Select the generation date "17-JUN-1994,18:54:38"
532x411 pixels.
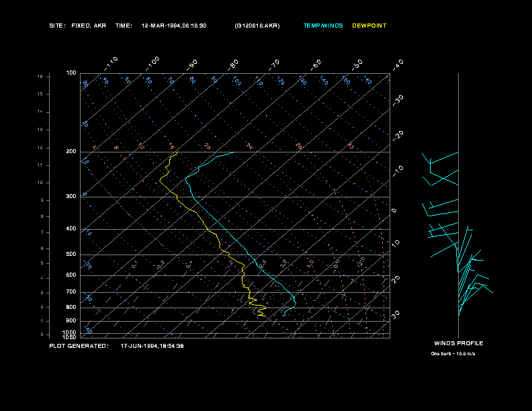(x=152, y=346)
